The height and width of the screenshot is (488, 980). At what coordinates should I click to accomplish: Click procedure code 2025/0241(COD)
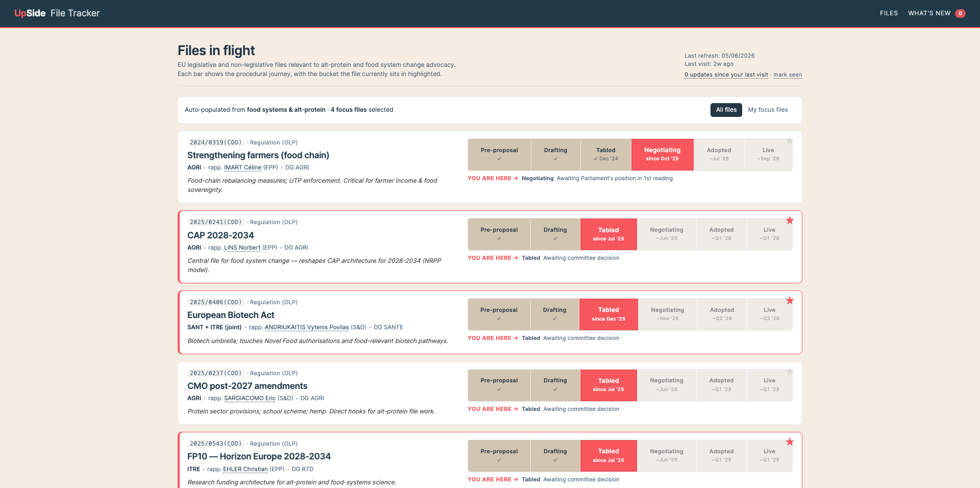coord(215,222)
